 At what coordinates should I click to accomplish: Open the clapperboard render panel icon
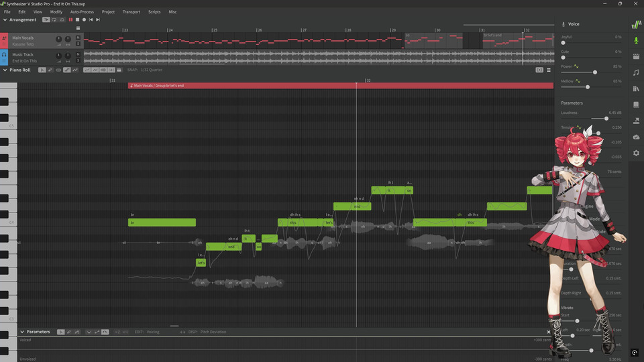coord(636,56)
